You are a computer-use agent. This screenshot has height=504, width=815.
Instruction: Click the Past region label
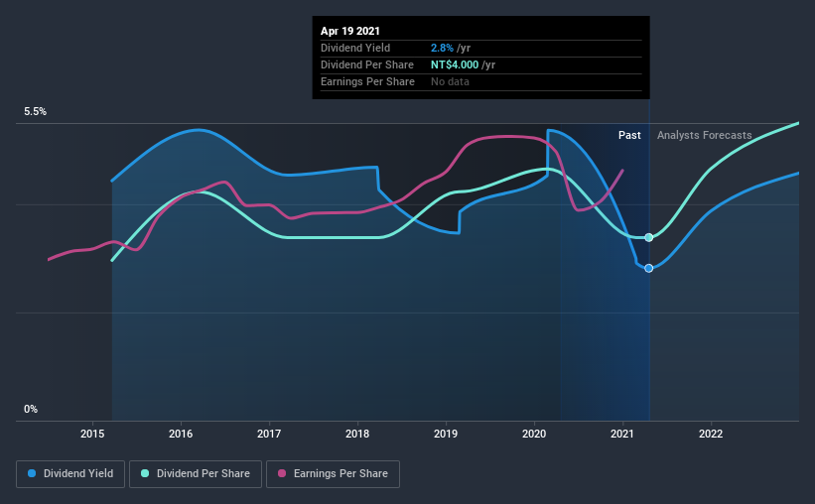tap(629, 135)
